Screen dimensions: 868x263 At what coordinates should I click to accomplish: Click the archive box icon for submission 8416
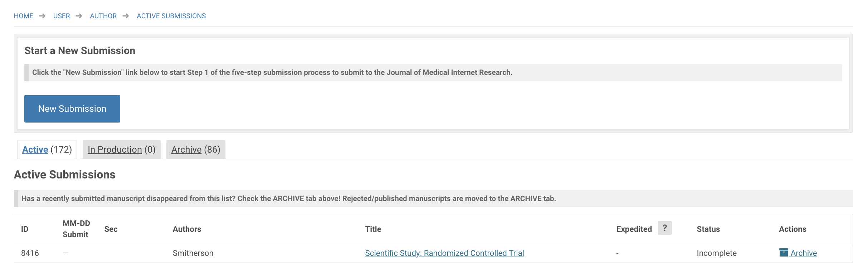click(x=784, y=253)
